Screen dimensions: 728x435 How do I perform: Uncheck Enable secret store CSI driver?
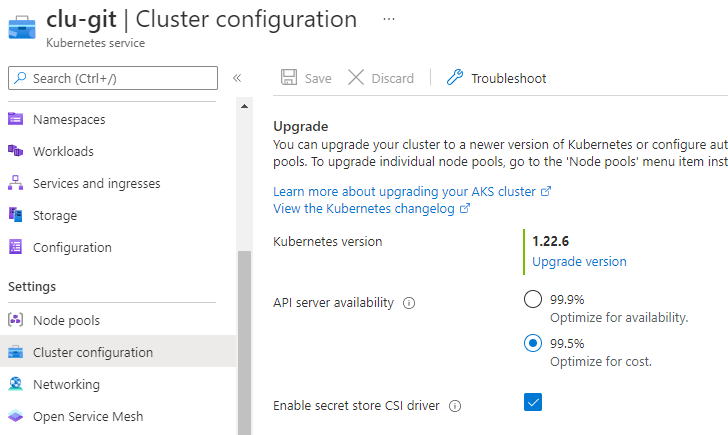pos(533,402)
